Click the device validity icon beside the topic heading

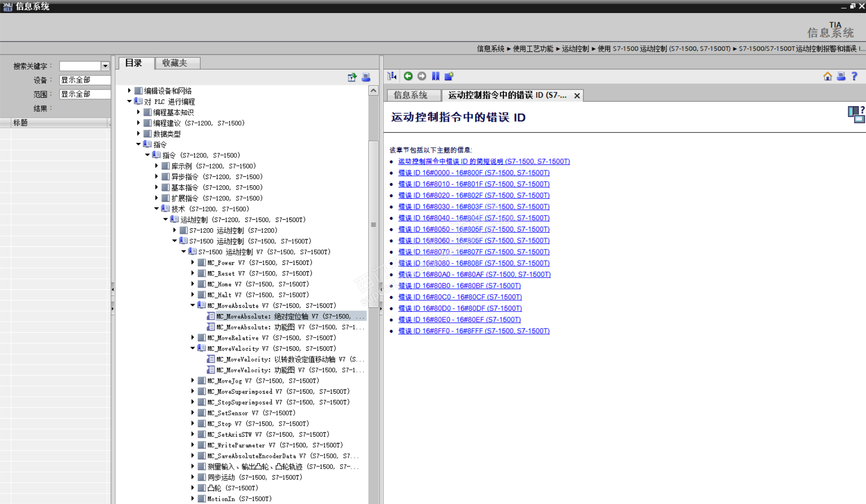click(x=856, y=114)
